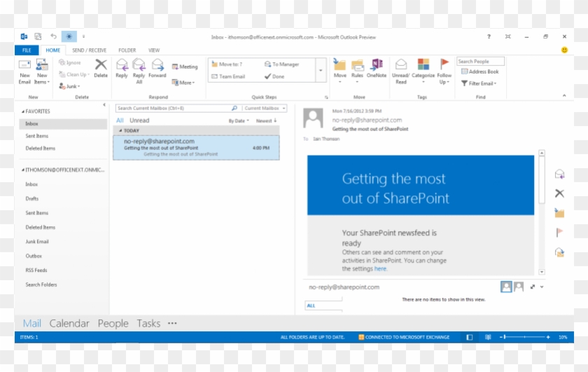Image resolution: width=588 pixels, height=372 pixels.
Task: Open the More respond options dropdown
Action: pyautogui.click(x=183, y=83)
